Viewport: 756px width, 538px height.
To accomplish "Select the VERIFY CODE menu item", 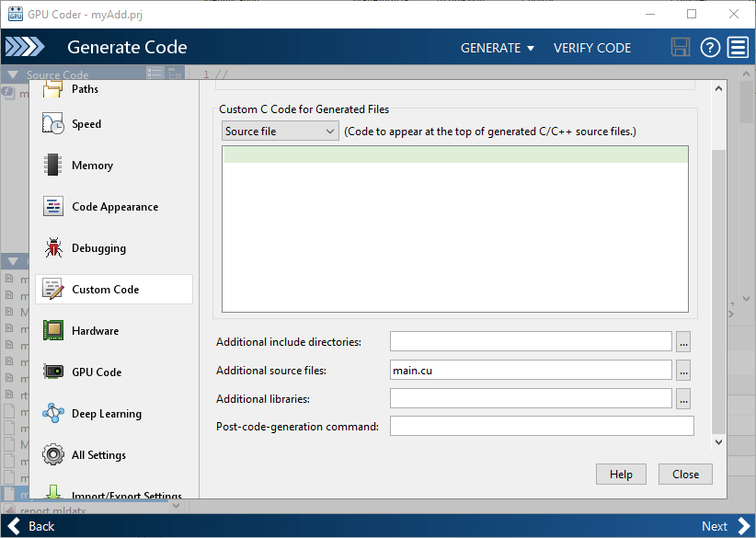I will (592, 47).
